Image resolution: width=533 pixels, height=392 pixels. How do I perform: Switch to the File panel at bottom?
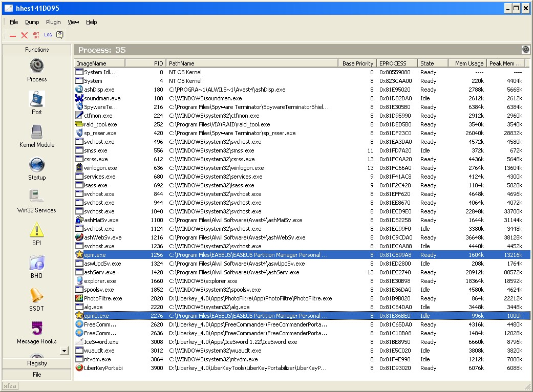tap(37, 374)
